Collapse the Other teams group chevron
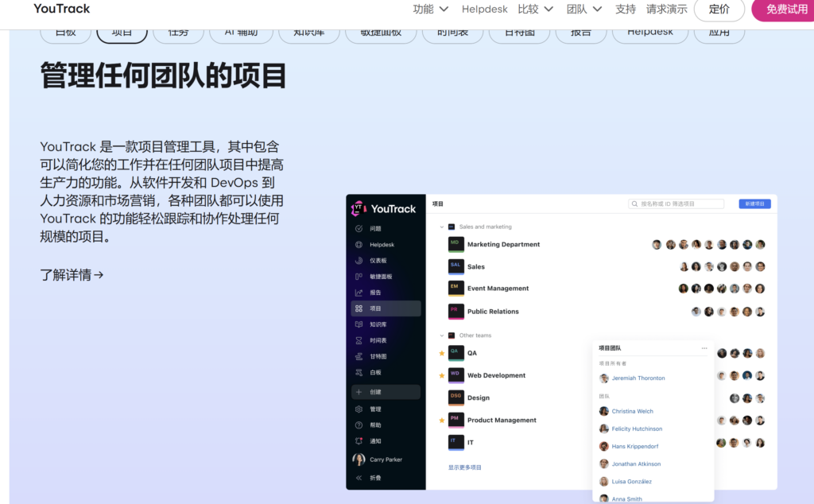This screenshot has height=504, width=814. coord(442,335)
